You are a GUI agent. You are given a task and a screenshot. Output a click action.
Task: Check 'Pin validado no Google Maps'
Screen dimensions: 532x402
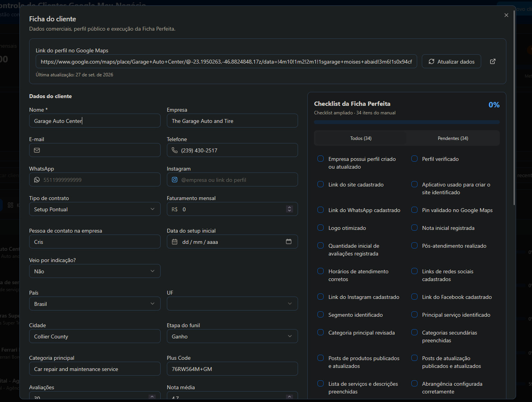coord(414,210)
